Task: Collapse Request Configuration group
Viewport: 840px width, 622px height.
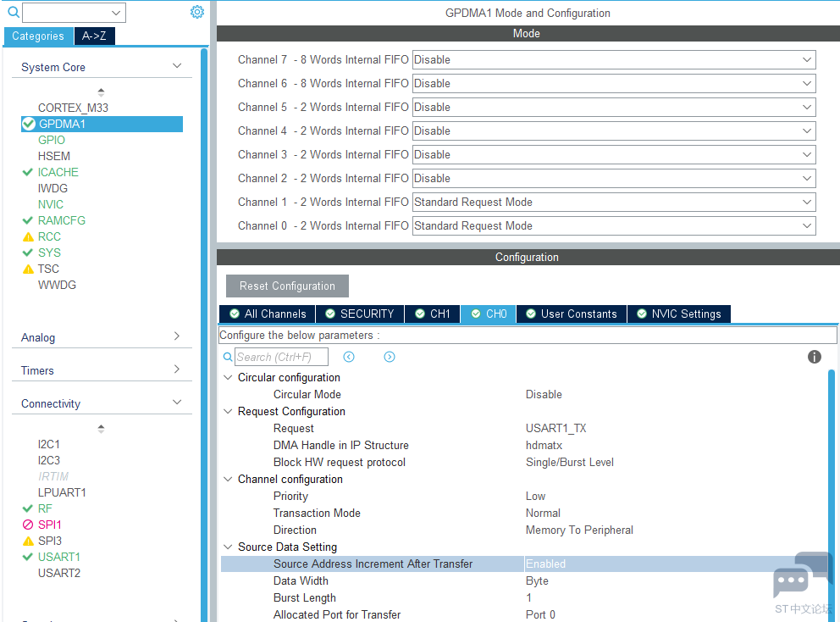Action: tap(228, 411)
